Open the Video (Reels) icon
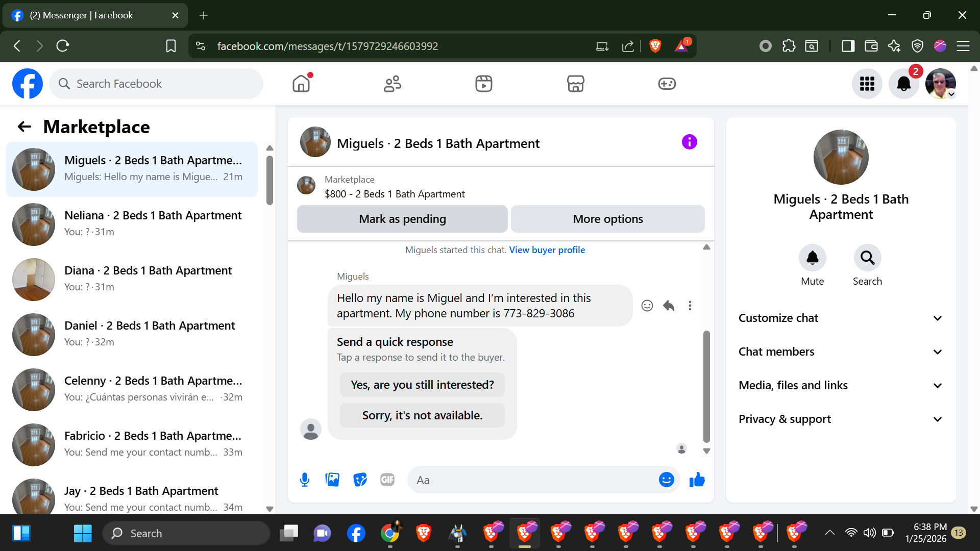980x551 pixels. tap(484, 84)
